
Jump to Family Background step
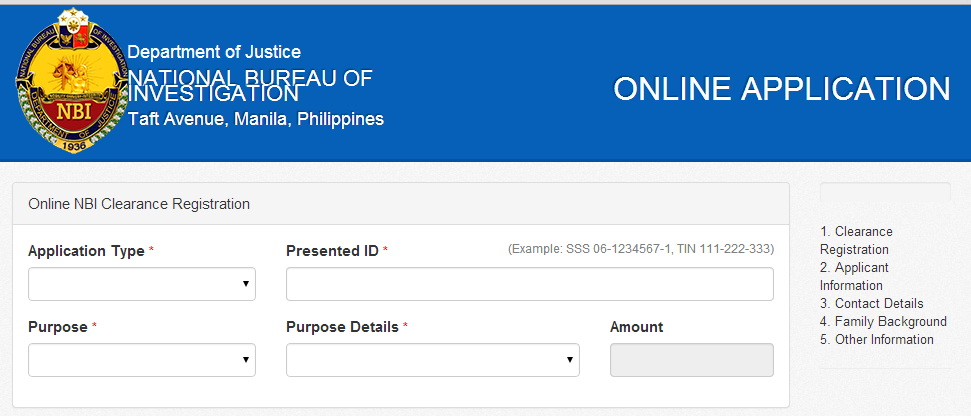(883, 321)
